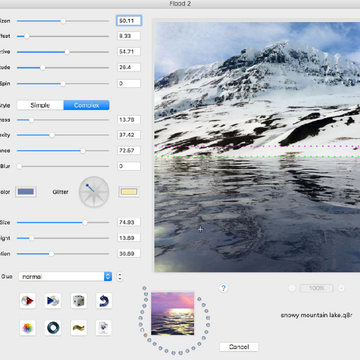Viewport: 360px width, 360px height.
Task: Click the Spin value field
Action: click(129, 83)
